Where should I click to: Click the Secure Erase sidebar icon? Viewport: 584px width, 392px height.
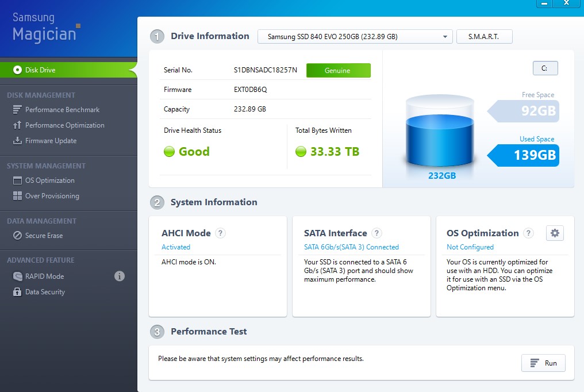point(17,236)
